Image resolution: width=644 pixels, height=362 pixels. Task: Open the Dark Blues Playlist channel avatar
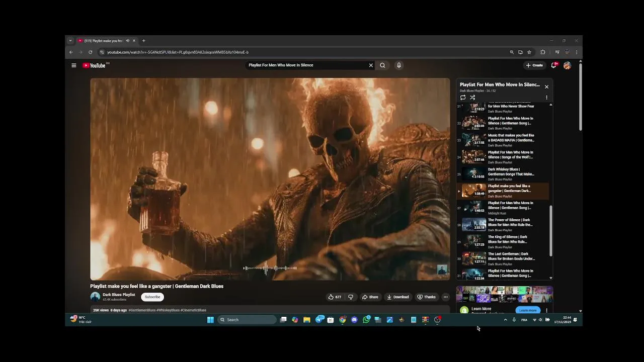(x=95, y=297)
